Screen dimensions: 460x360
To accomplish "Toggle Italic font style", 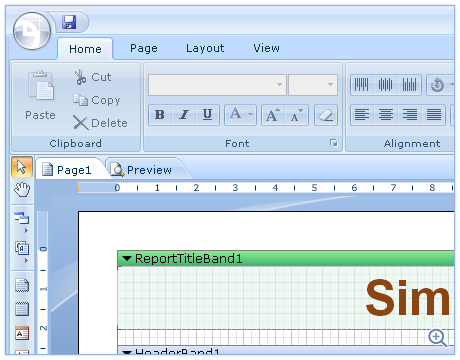I will [x=184, y=115].
